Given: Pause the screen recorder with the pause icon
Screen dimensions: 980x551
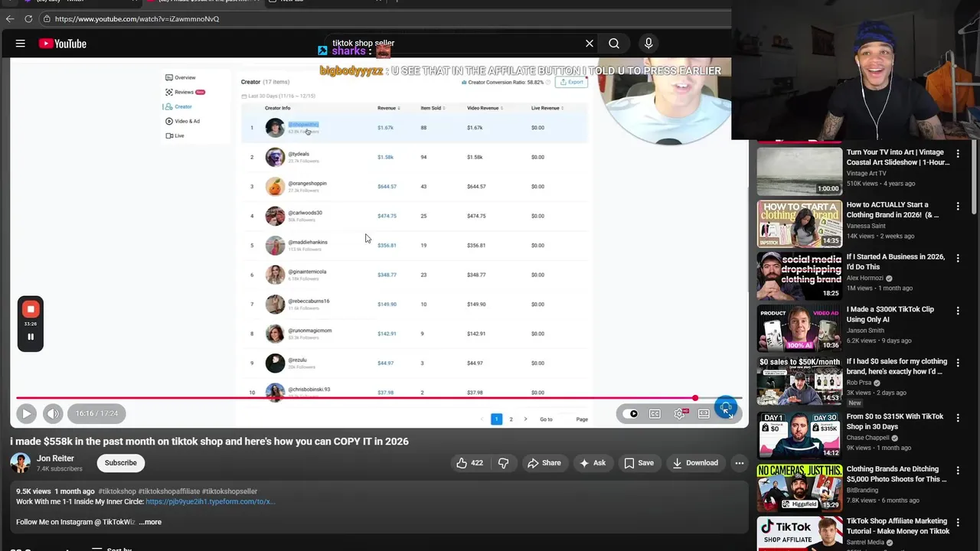Looking at the screenshot, I should (31, 337).
